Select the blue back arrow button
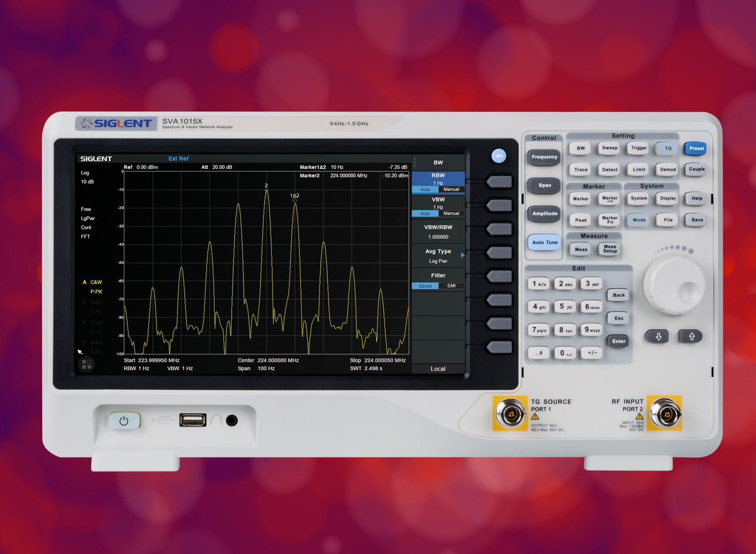The width and height of the screenshot is (756, 554). tap(499, 156)
